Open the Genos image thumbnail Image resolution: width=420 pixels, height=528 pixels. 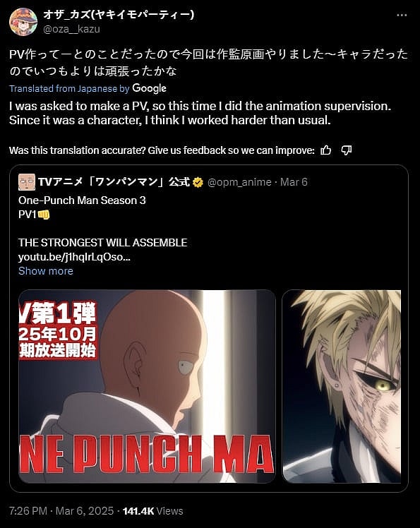(x=342, y=386)
